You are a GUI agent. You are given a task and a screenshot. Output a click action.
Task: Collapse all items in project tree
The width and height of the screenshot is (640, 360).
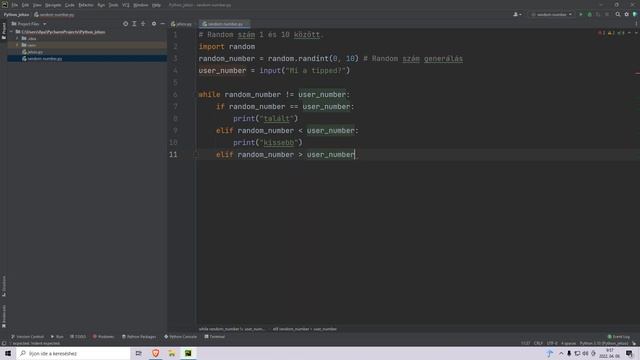(x=143, y=24)
